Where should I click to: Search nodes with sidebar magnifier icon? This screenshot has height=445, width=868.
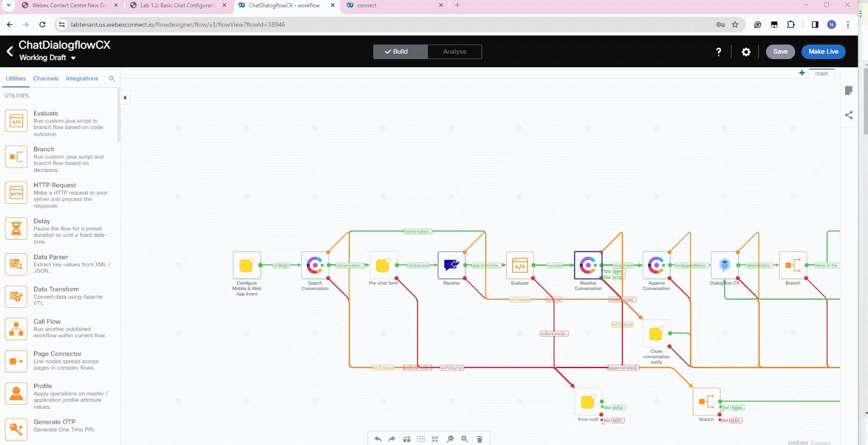point(112,79)
